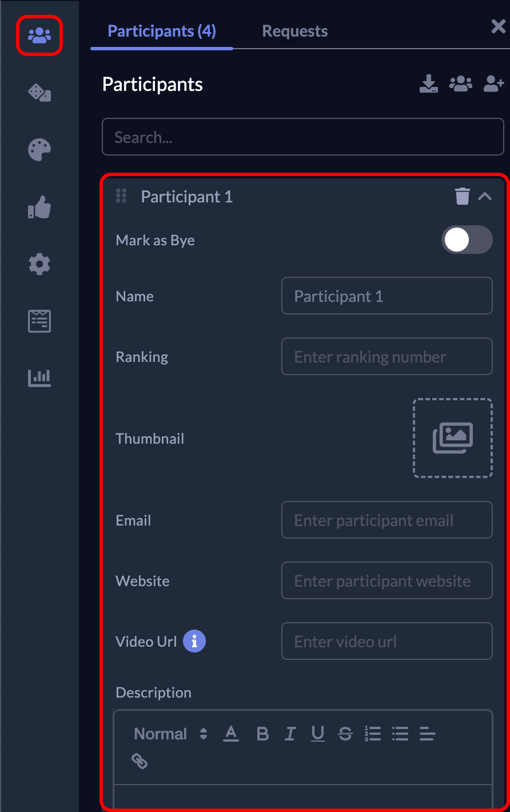Screen dimensions: 510x812
Task: Delete Participant 1 with trash icon
Action: (x=462, y=196)
